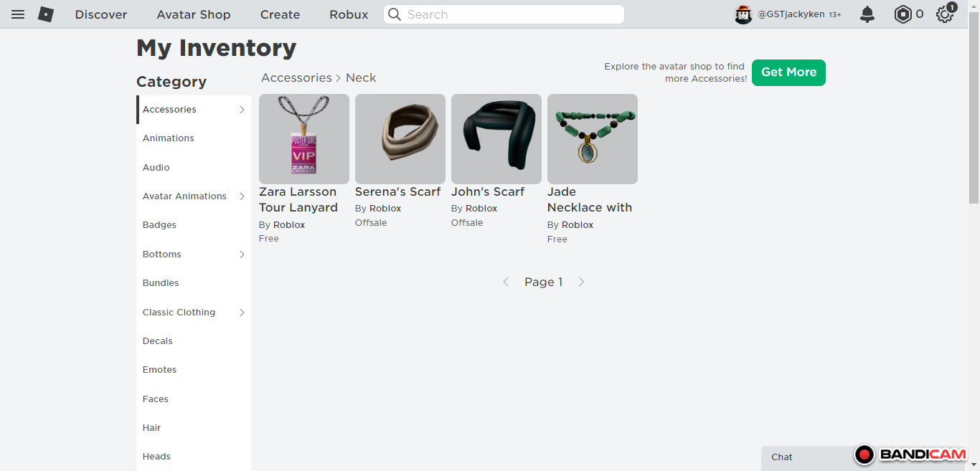Select the Badges category
This screenshot has height=471, width=980.
click(x=159, y=225)
